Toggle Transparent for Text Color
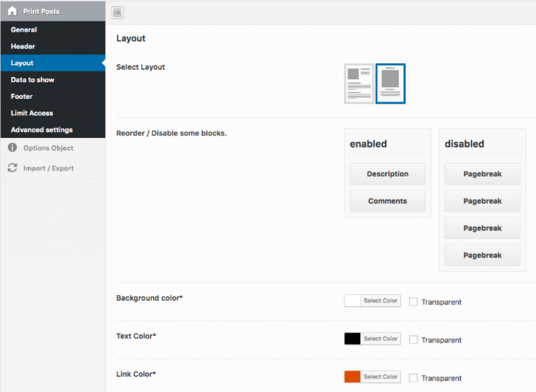 413,340
